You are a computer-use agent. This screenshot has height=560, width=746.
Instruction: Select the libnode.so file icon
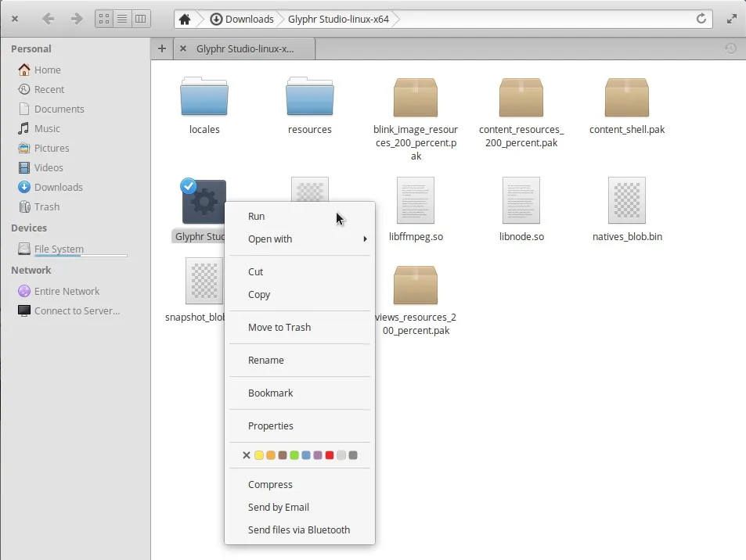click(521, 200)
